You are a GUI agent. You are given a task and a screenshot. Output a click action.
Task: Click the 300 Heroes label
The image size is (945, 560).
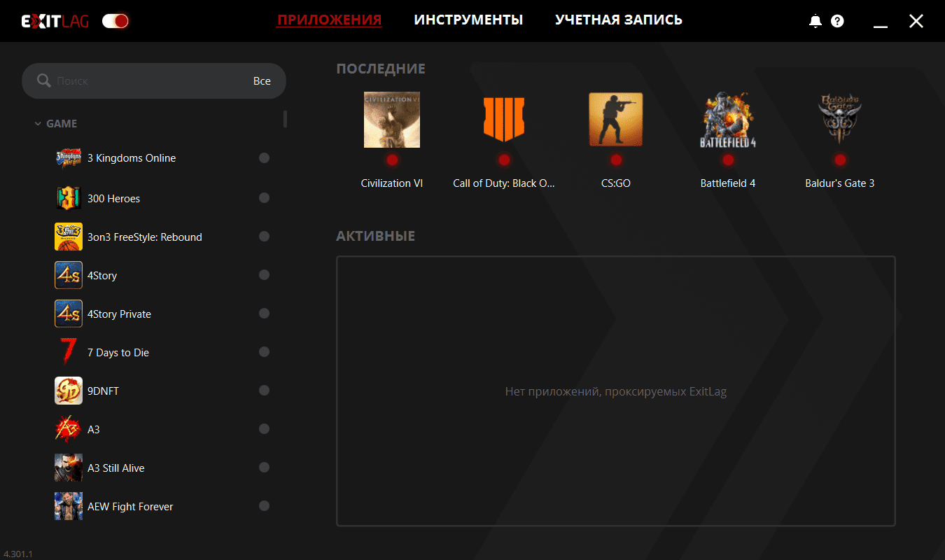click(x=114, y=199)
